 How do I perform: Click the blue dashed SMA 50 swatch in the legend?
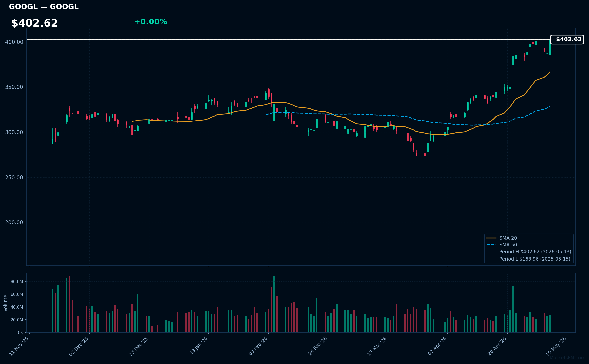tap(491, 245)
